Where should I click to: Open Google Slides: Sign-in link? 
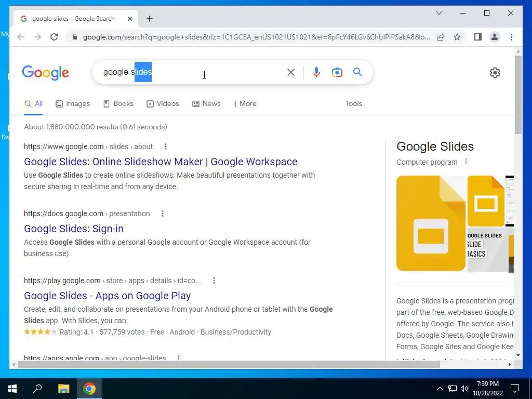(74, 229)
